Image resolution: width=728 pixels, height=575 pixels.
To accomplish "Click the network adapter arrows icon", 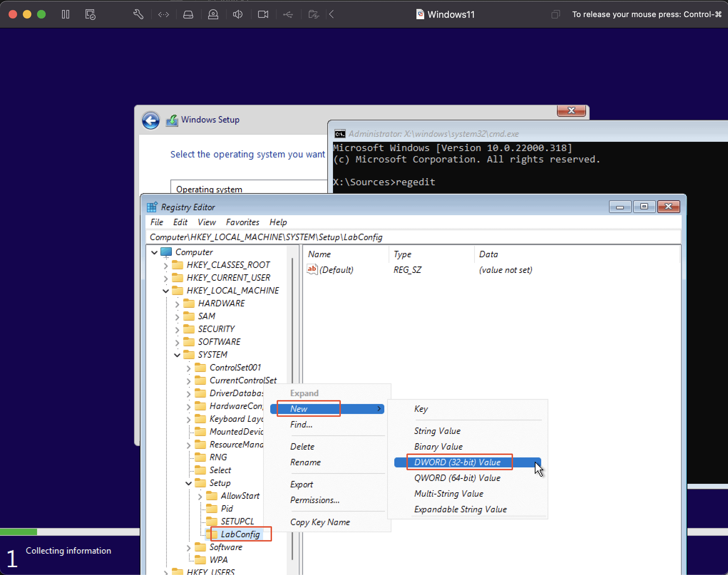I will [163, 14].
